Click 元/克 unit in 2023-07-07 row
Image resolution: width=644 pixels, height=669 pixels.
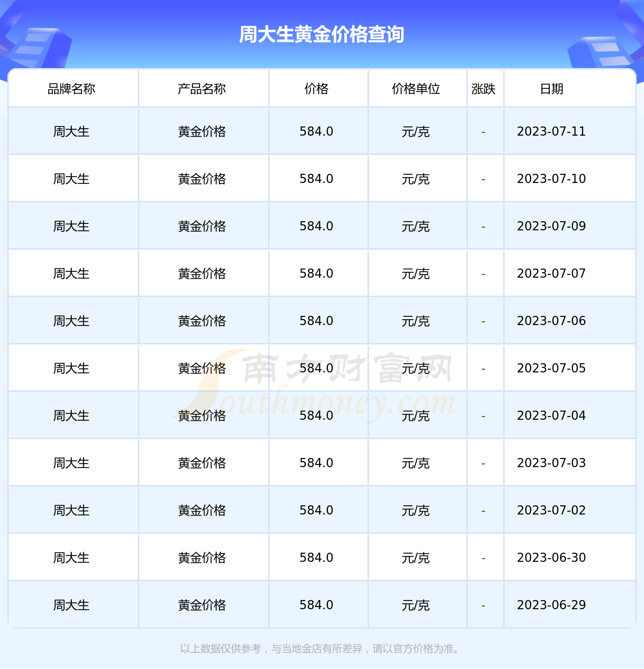click(416, 274)
